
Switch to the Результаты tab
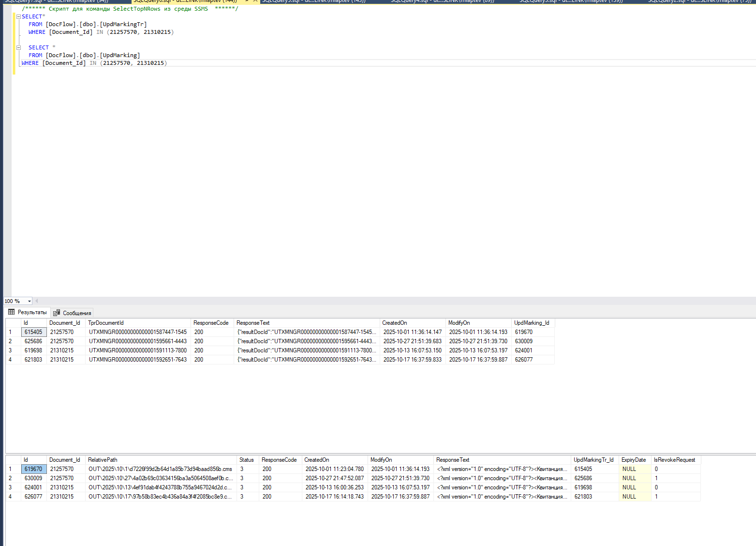(x=28, y=312)
